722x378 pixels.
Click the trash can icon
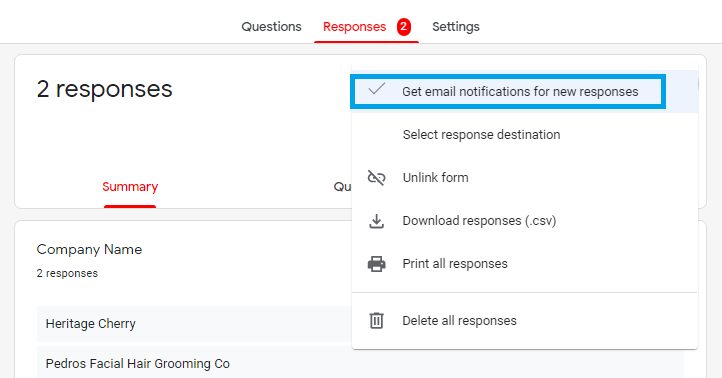click(376, 320)
